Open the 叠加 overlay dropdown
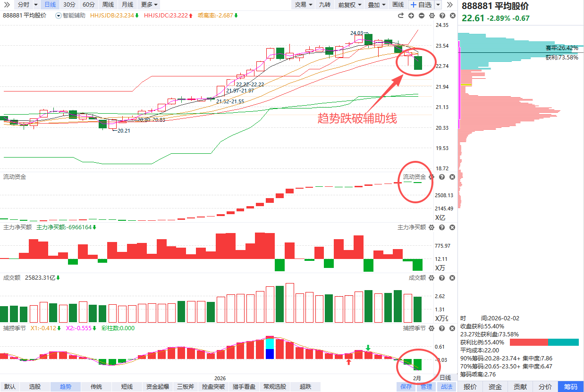 (x=376, y=5)
